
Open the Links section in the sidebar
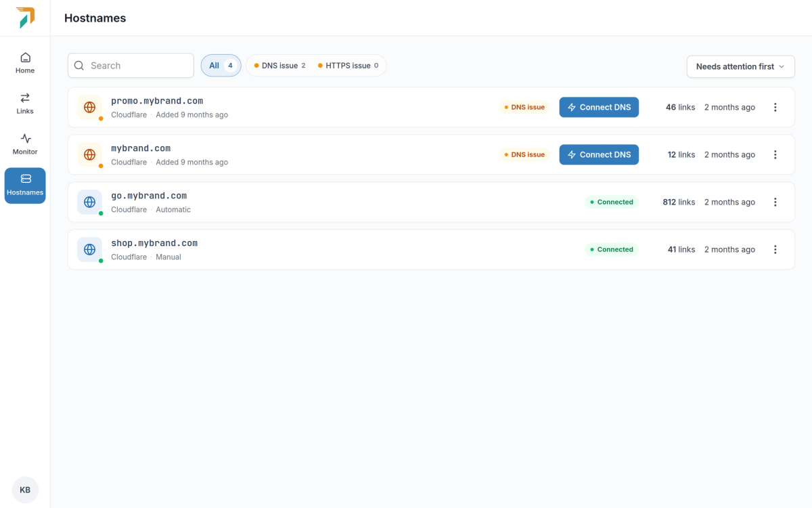point(25,104)
